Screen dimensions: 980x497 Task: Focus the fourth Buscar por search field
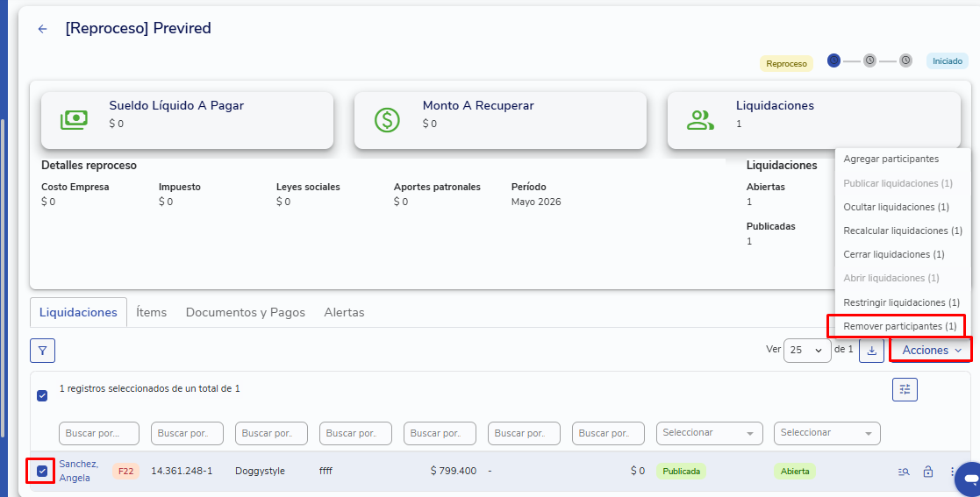(x=355, y=433)
